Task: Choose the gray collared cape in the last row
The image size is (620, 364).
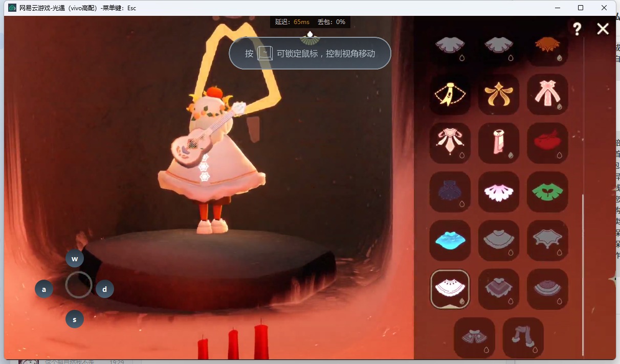Action: (474, 337)
